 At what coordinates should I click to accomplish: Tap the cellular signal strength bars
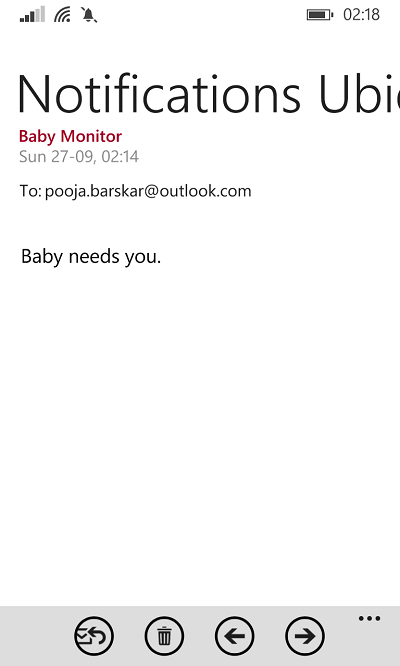tap(32, 14)
